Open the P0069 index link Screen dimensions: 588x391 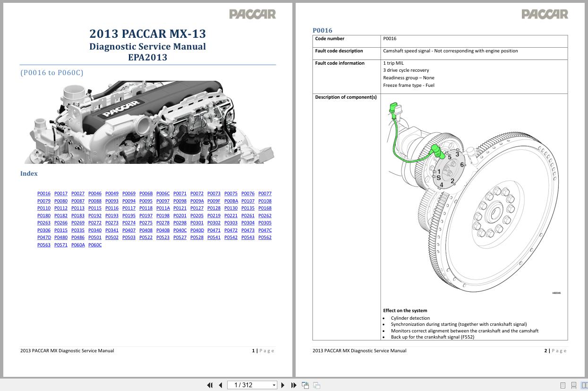click(x=129, y=194)
